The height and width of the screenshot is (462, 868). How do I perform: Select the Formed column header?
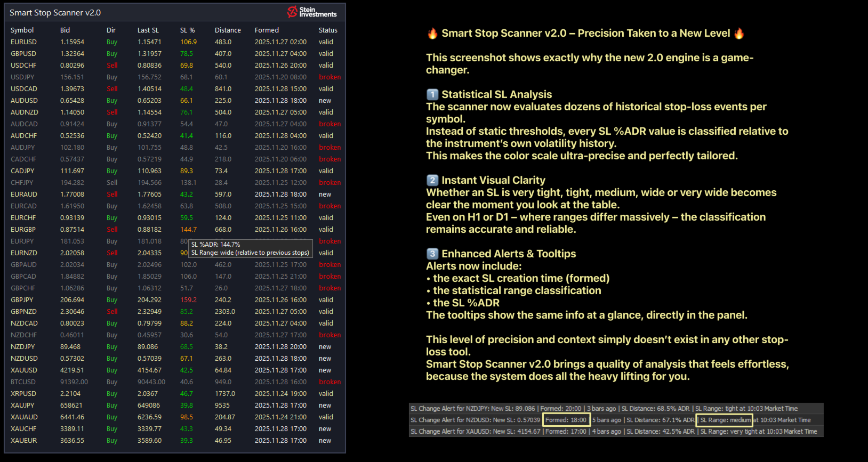pyautogui.click(x=267, y=30)
